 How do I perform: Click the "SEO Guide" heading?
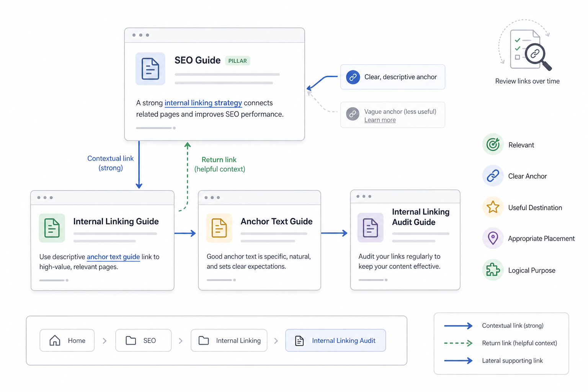point(198,60)
